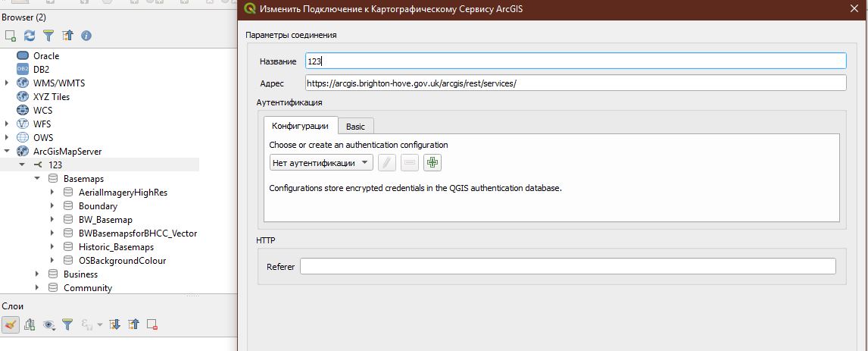Click the WCS globe icon
Image resolution: width=868 pixels, height=351 pixels.
click(x=23, y=110)
